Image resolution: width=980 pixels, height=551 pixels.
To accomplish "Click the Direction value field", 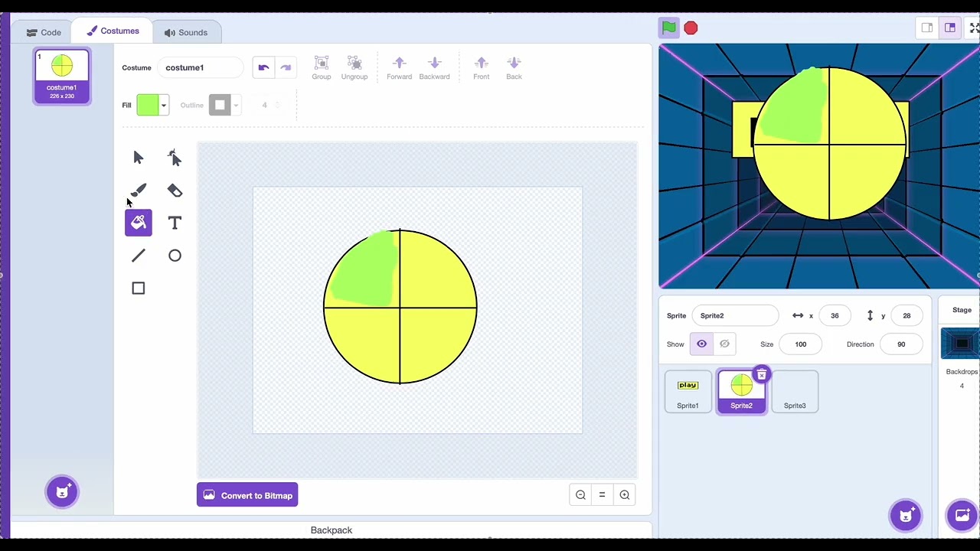I will click(x=901, y=344).
